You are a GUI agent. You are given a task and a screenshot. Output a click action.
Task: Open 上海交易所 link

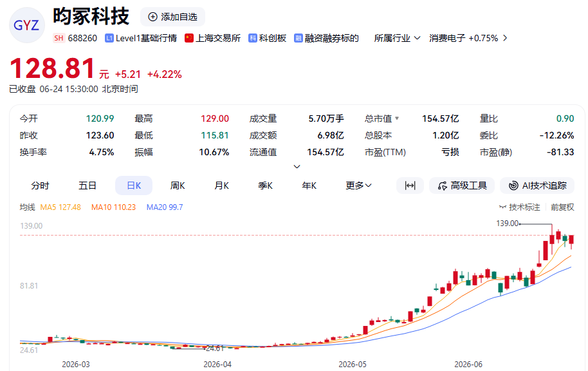point(218,38)
